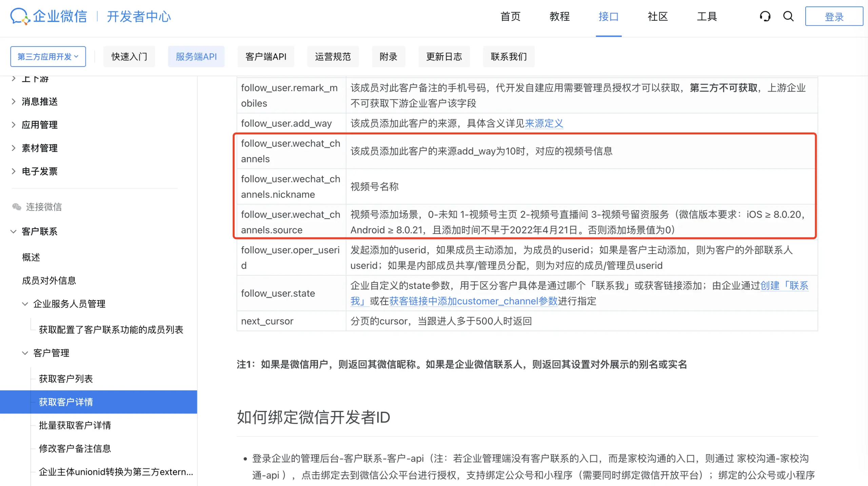Switch to 服务端API tab
Viewport: 868px width, 486px height.
click(x=196, y=57)
